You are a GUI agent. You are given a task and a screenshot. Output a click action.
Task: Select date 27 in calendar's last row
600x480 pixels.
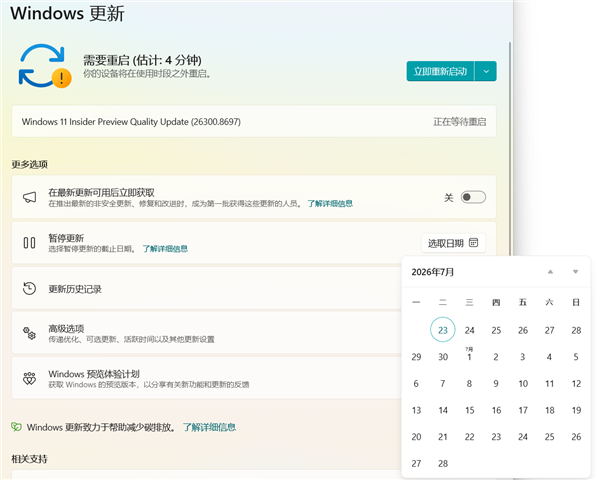[416, 464]
